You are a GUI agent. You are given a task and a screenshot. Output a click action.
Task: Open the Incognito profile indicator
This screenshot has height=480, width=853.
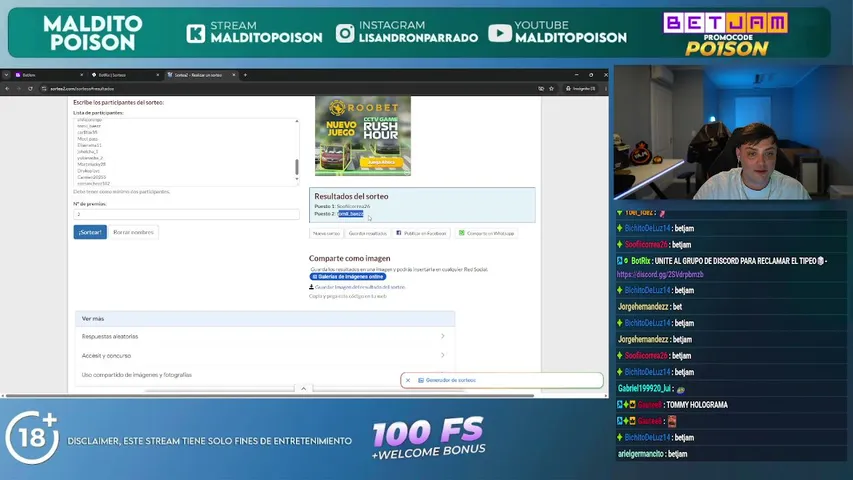[x=580, y=89]
